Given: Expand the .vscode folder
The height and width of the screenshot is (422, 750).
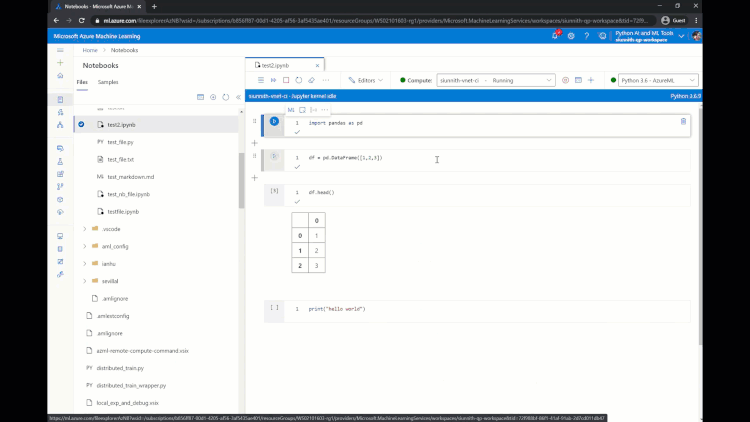Looking at the screenshot, I should pyautogui.click(x=85, y=229).
